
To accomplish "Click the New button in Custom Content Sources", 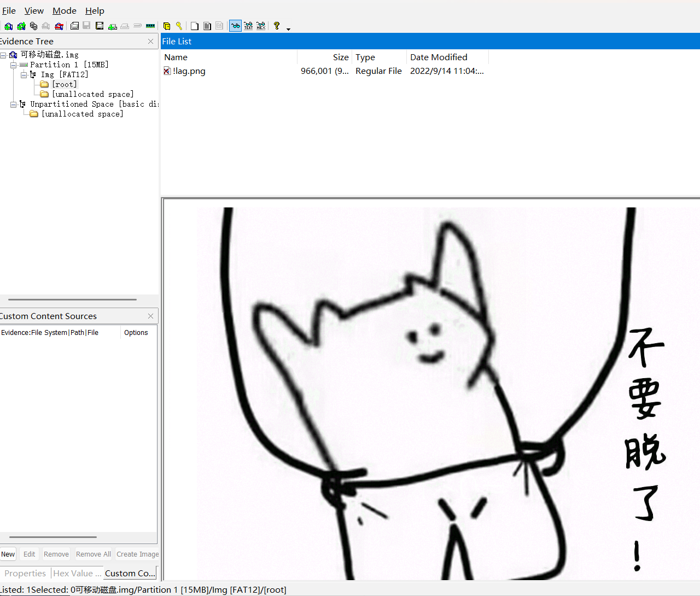I will pyautogui.click(x=8, y=554).
